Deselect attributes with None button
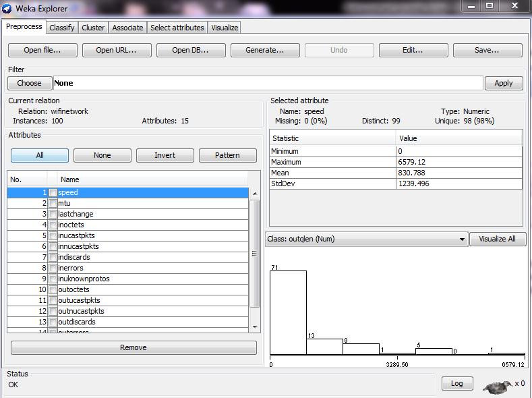The image size is (532, 398). point(102,155)
